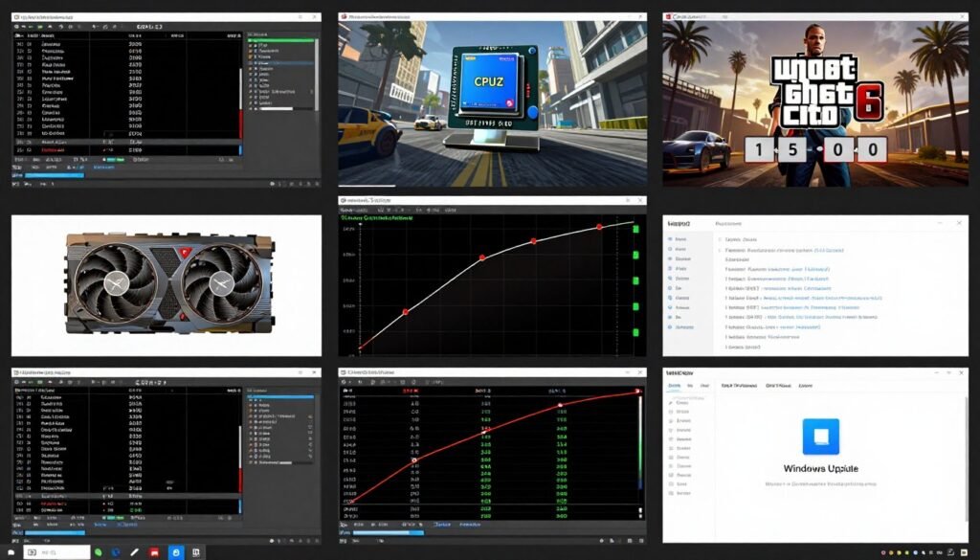This screenshot has height=560, width=980.
Task: Open the white pen icon on taskbar
Action: click(134, 552)
